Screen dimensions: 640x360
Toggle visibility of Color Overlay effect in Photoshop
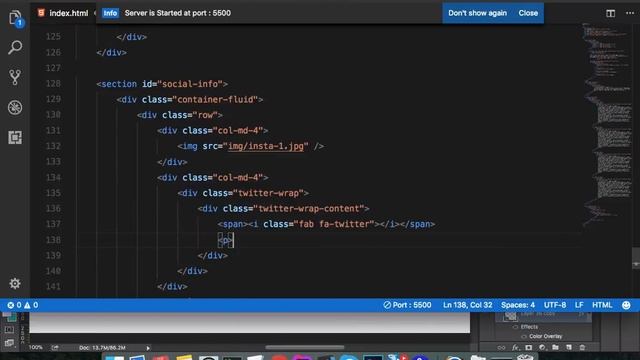pos(524,336)
